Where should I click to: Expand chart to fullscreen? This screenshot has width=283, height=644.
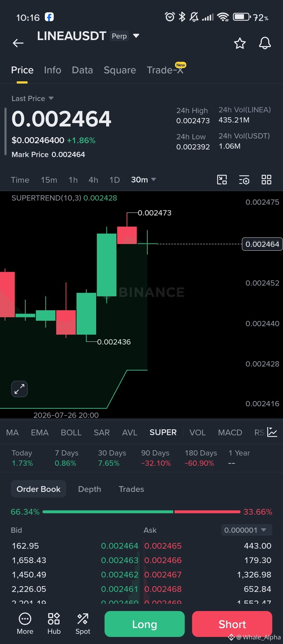coord(19,389)
